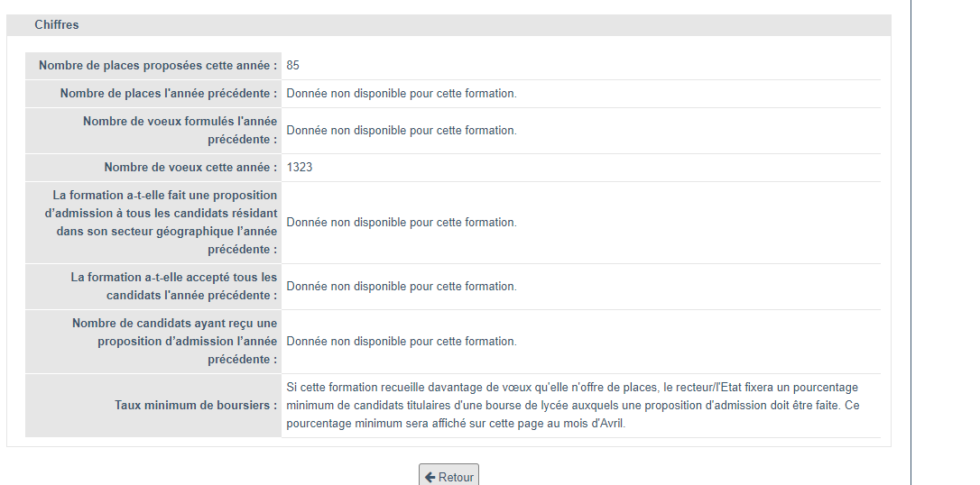Select the 'Taux minimum de boursiers' label

coord(196,406)
